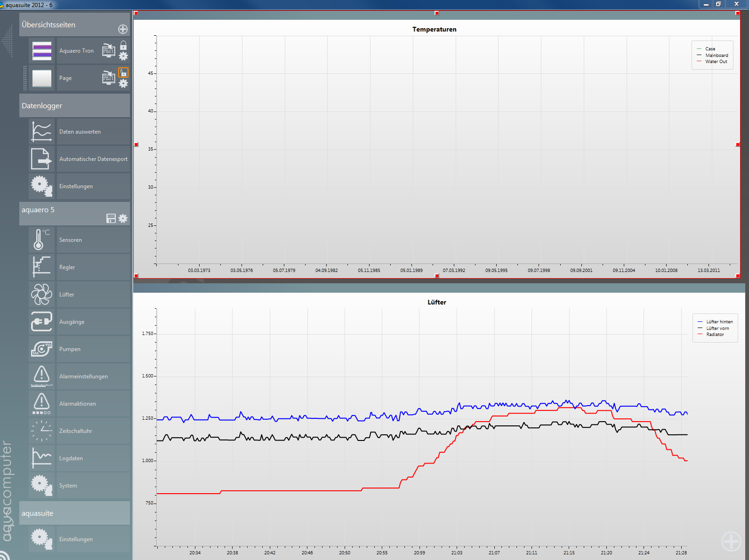Open the Zeitschaltuhr clock icon

[x=41, y=431]
